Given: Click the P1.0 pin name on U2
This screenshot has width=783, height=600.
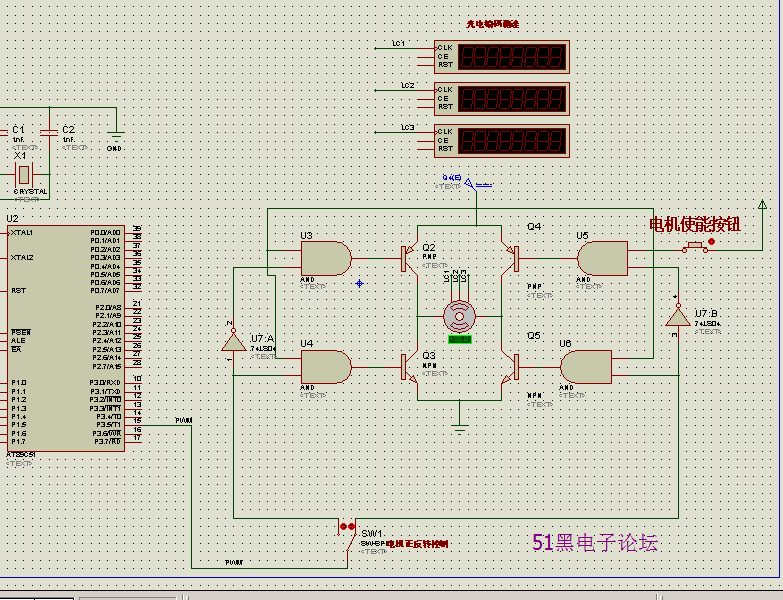Looking at the screenshot, I should [x=18, y=383].
